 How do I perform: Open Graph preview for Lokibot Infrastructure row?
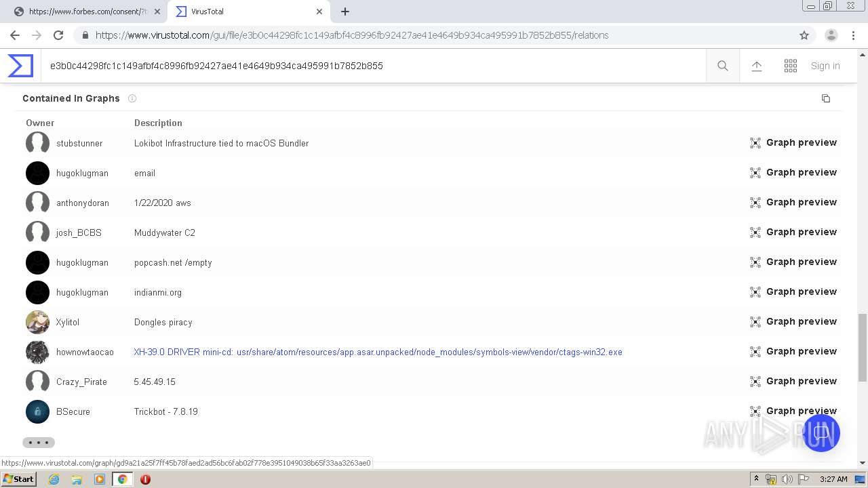coord(793,142)
